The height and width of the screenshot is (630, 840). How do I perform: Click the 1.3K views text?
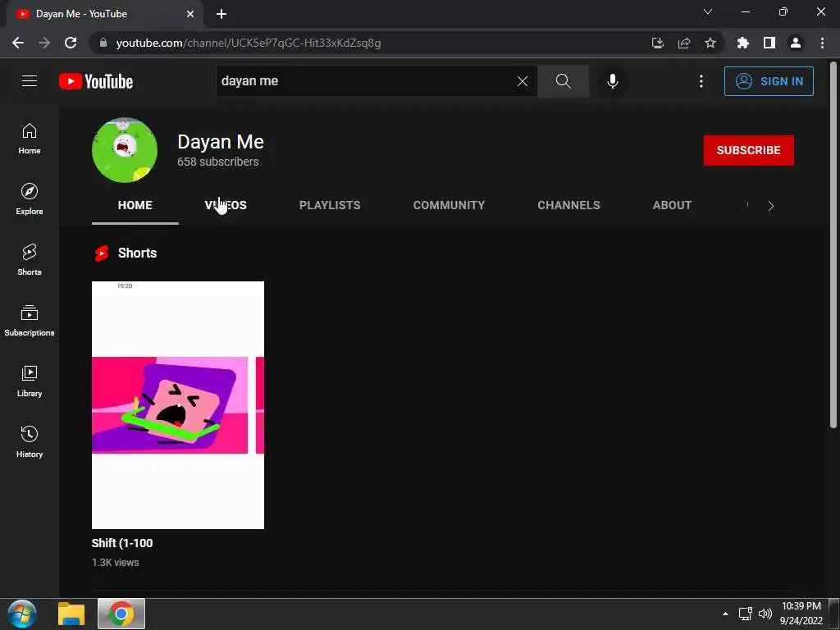(115, 563)
